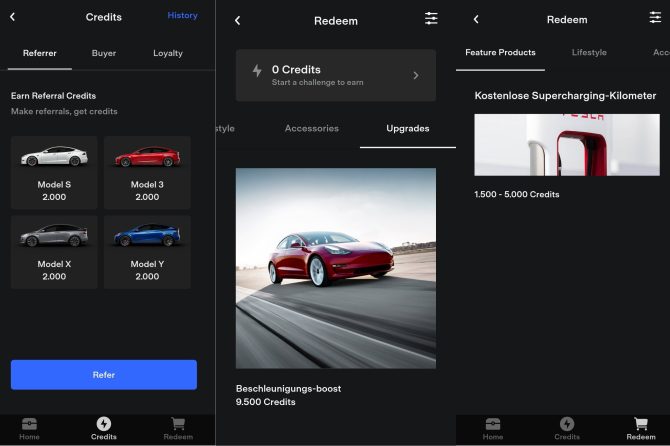670x446 pixels.
Task: Select the Model S referral card
Action: 54,172
